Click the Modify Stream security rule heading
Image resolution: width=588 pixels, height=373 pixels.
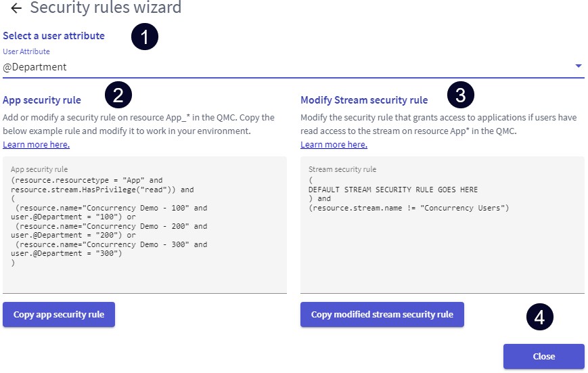364,100
